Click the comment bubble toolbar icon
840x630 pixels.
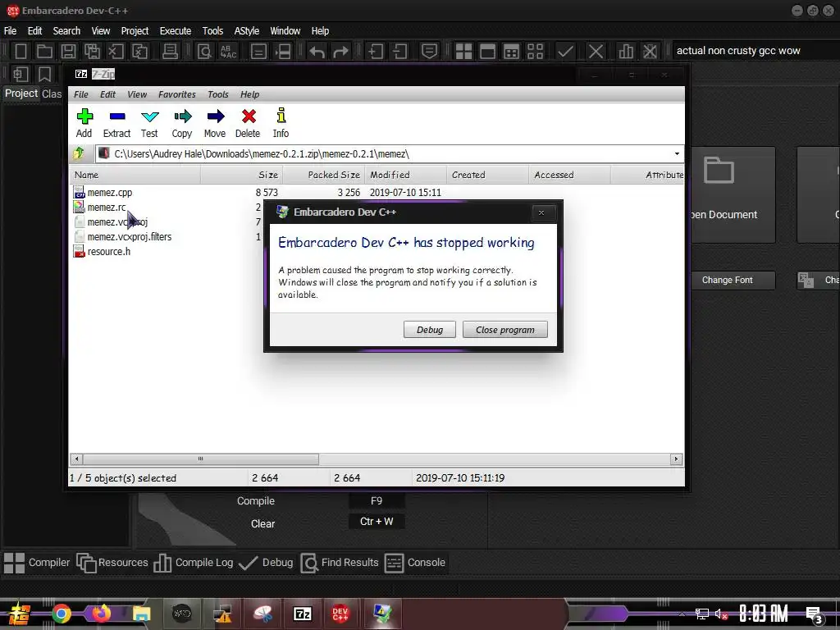pyautogui.click(x=429, y=52)
